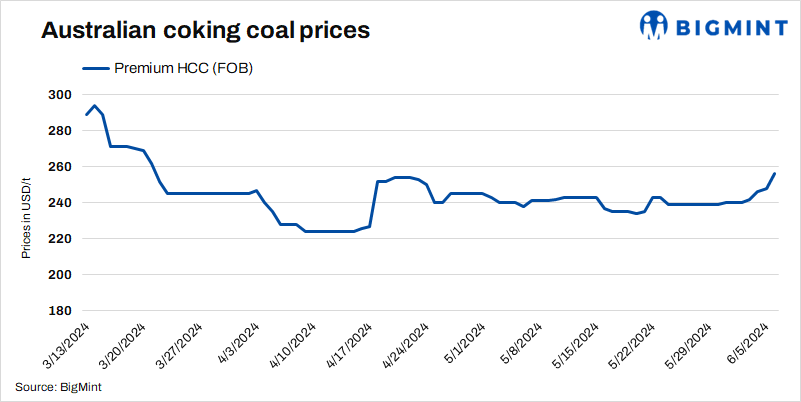Screen dimensions: 801x402
Task: Select the Premium HCC (FOB) legend label
Action: [x=181, y=68]
